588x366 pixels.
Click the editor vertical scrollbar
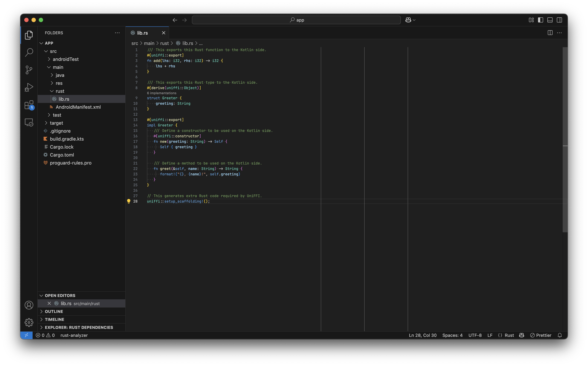tap(565, 140)
